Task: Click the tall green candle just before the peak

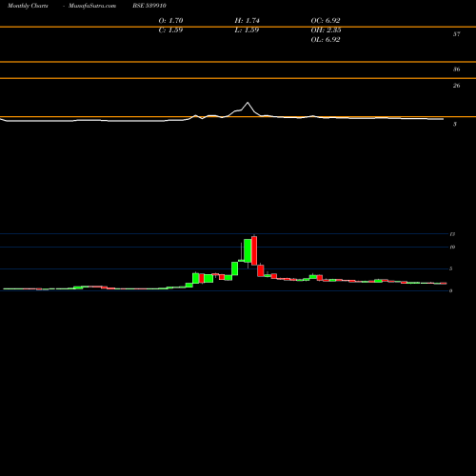Action: 248,250
